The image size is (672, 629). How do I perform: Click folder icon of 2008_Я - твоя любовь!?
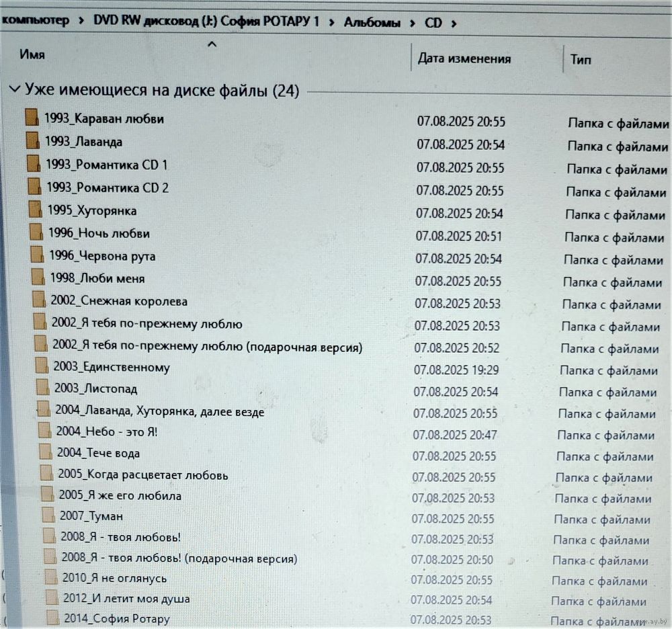49,536
